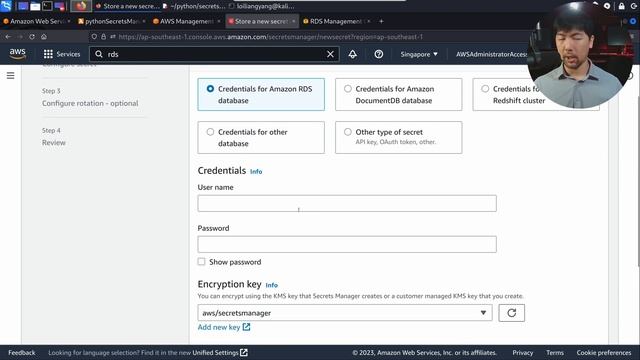Click the page vertical scrollbar
Screen dimensions: 640x360
[637, 181]
